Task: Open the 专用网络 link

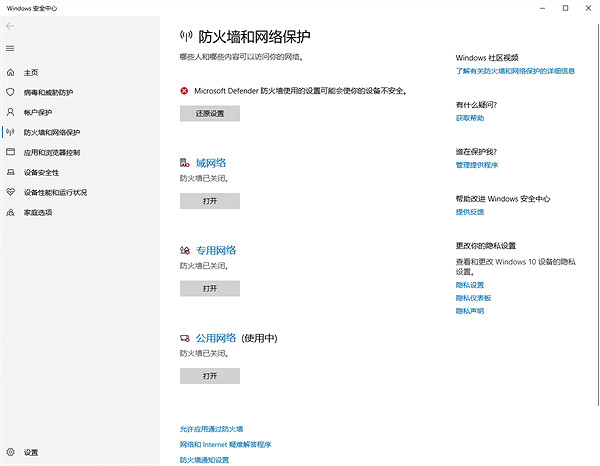Action: click(x=215, y=250)
